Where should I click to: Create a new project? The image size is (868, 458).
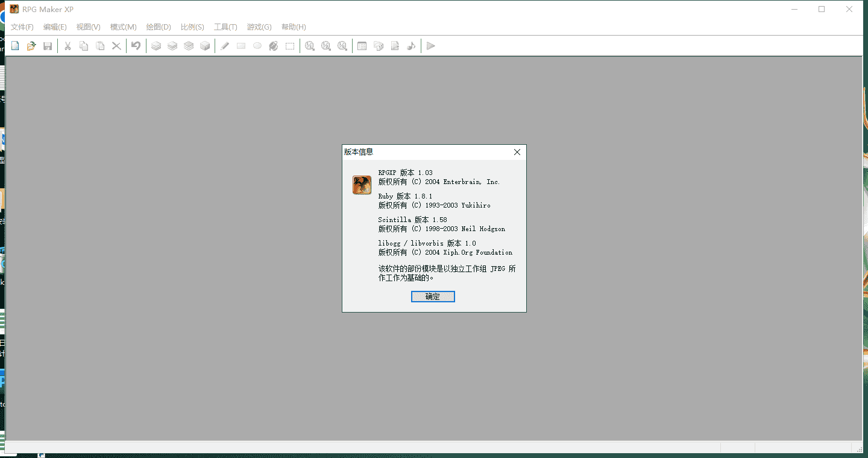click(x=14, y=45)
